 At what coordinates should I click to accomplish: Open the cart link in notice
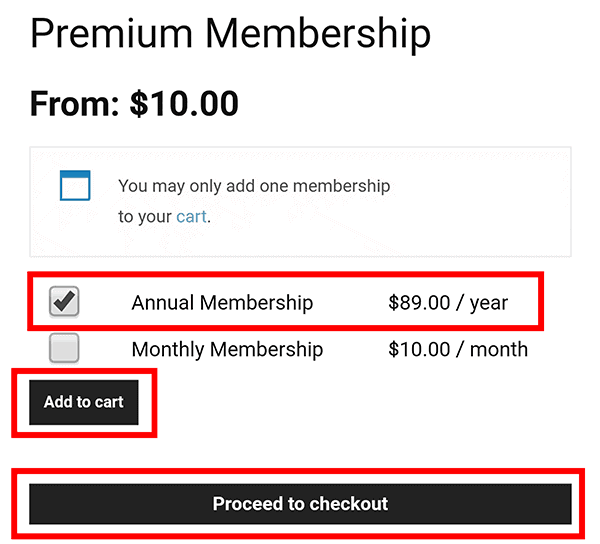[191, 217]
